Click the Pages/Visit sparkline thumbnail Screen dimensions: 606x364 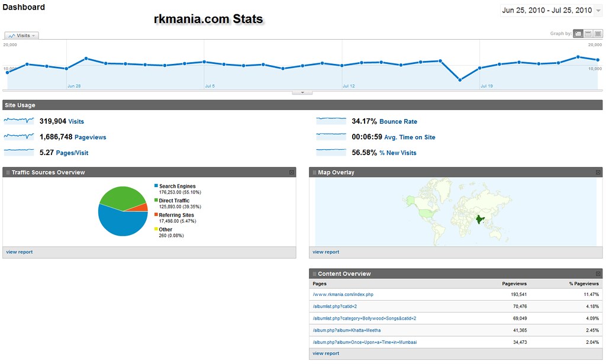18,152
